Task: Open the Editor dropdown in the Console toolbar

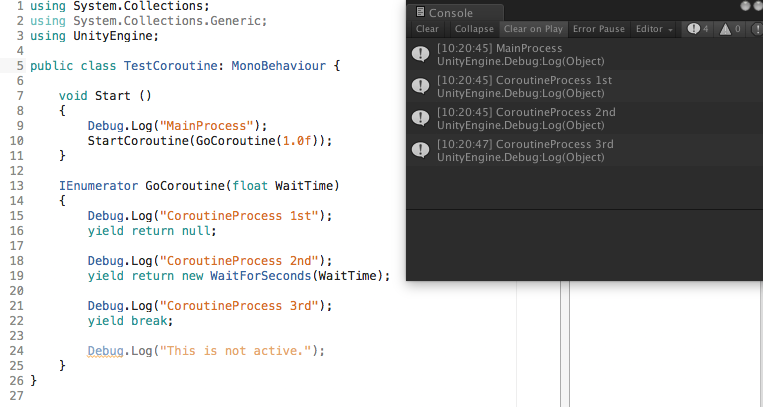Action: (654, 29)
